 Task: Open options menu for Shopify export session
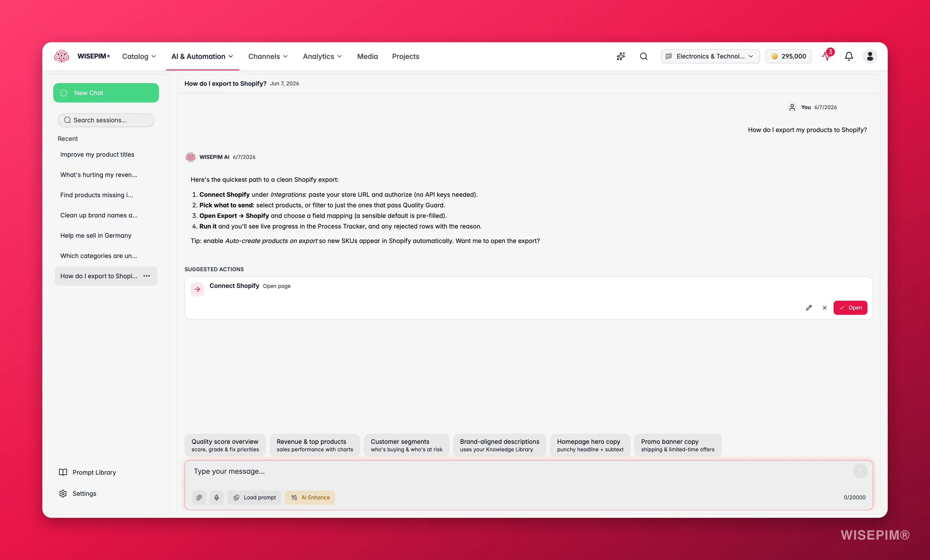(x=146, y=276)
